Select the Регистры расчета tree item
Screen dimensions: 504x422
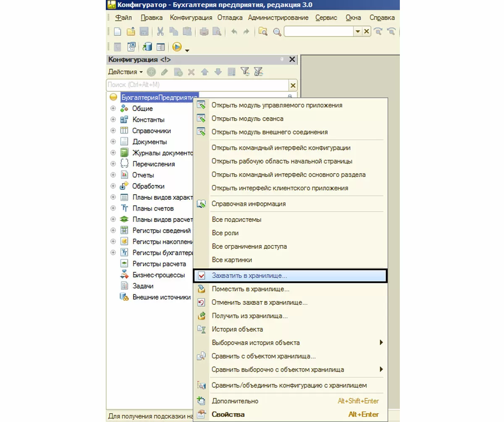tap(159, 264)
